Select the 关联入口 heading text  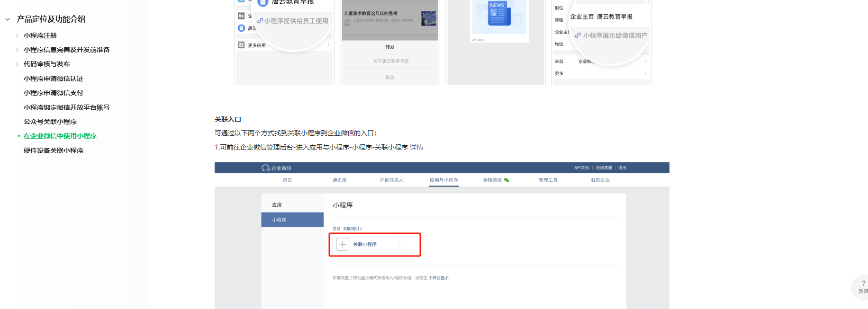(x=228, y=119)
